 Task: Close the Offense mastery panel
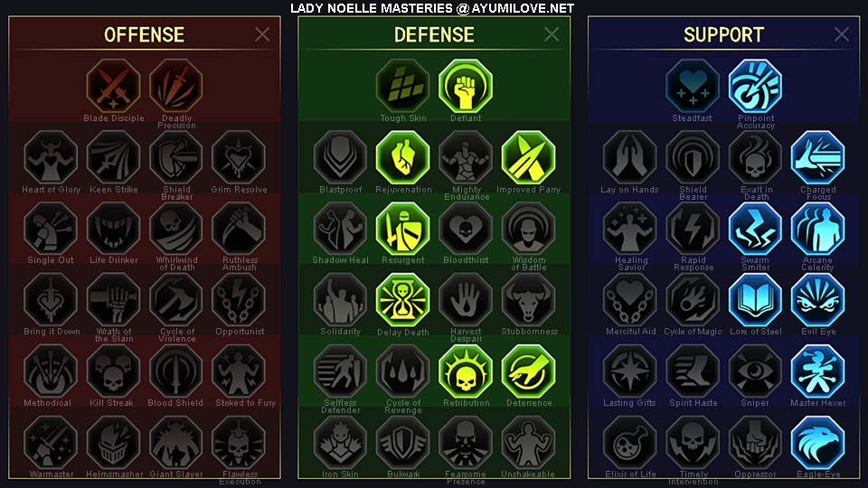262,34
